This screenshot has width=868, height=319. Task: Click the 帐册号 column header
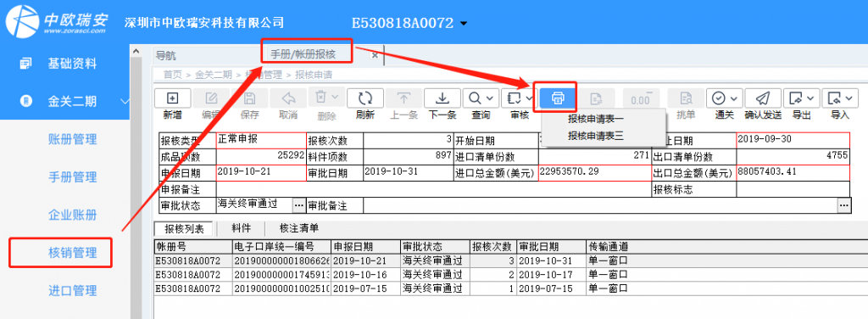[x=192, y=246]
